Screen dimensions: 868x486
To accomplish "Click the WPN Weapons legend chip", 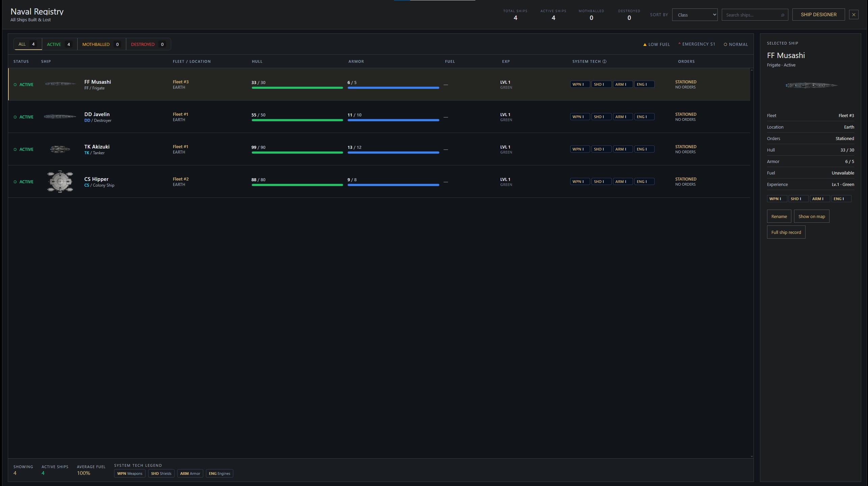I will pos(130,474).
